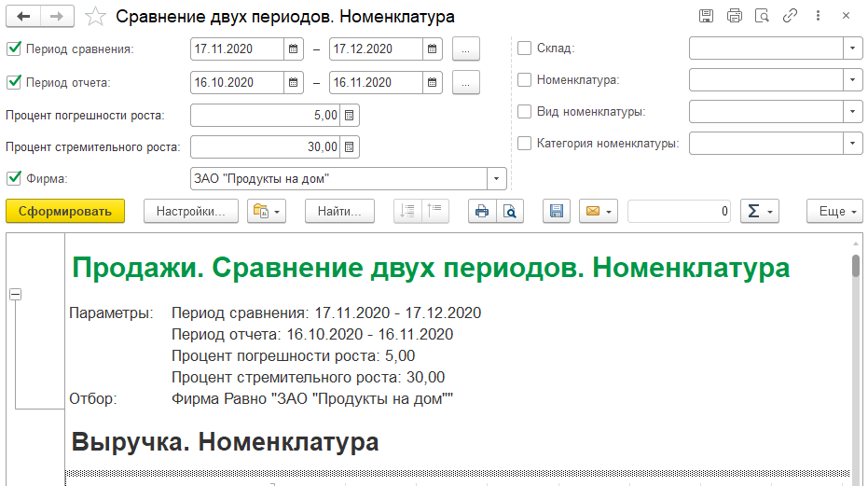This screenshot has width=868, height=486.
Task: Open calculator for growth error percent
Action: pyautogui.click(x=350, y=115)
